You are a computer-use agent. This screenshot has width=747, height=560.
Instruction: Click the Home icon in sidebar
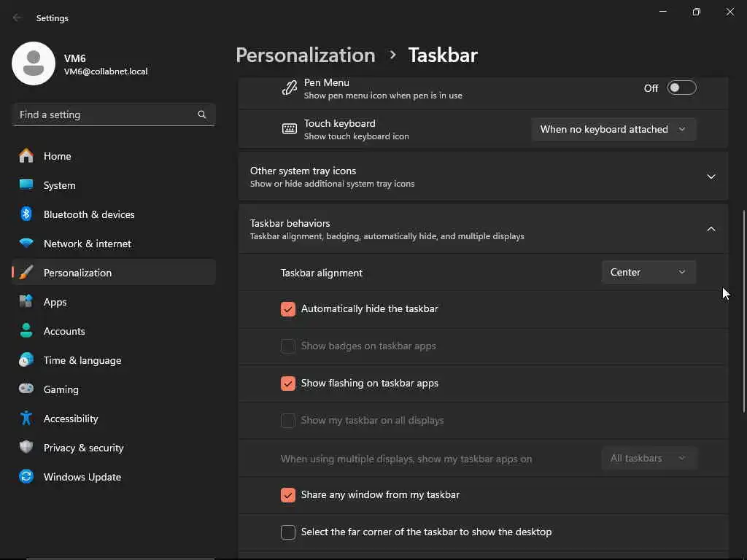[x=26, y=156]
